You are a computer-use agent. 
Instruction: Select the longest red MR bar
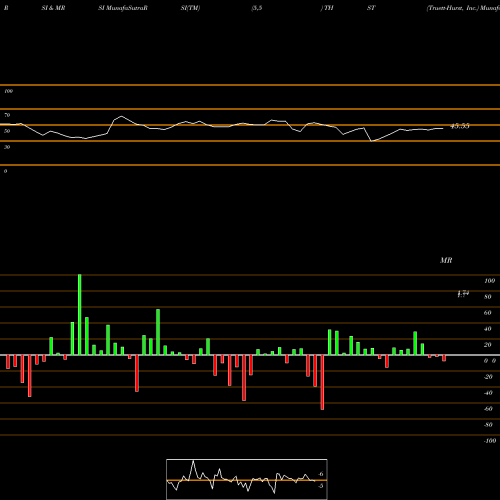pos(322,382)
